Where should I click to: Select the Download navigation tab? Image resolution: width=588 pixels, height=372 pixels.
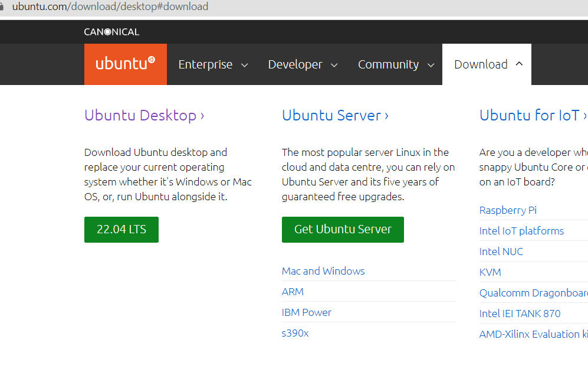click(x=487, y=64)
